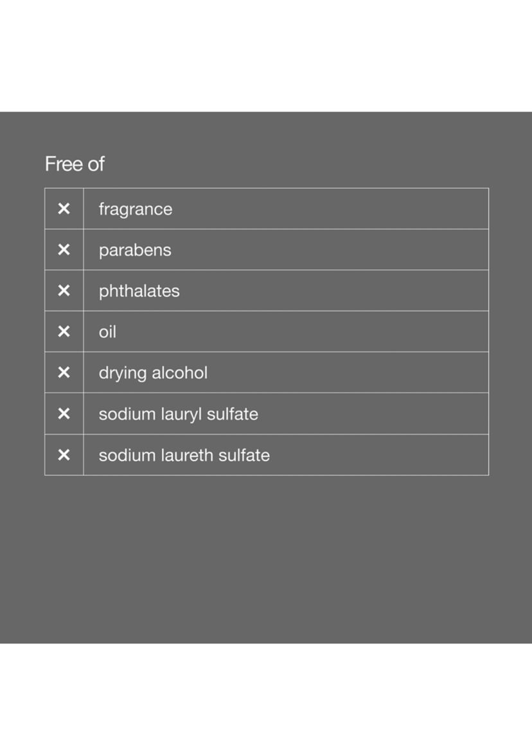
Task: Click the X icon beside sodium laureth sulfate
Action: pyautogui.click(x=64, y=455)
